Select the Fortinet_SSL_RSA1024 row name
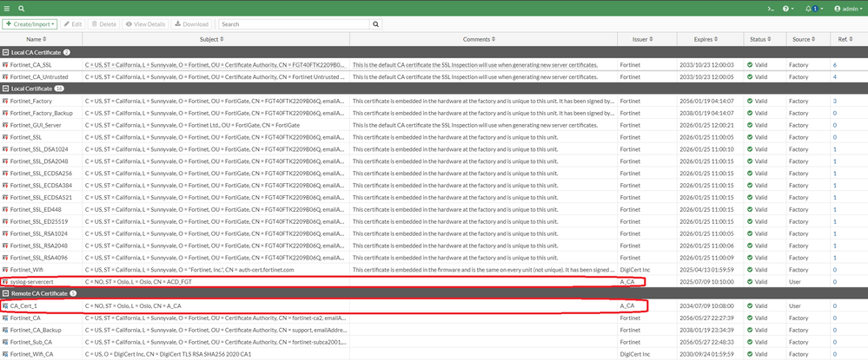The width and height of the screenshot is (868, 361). [x=37, y=233]
